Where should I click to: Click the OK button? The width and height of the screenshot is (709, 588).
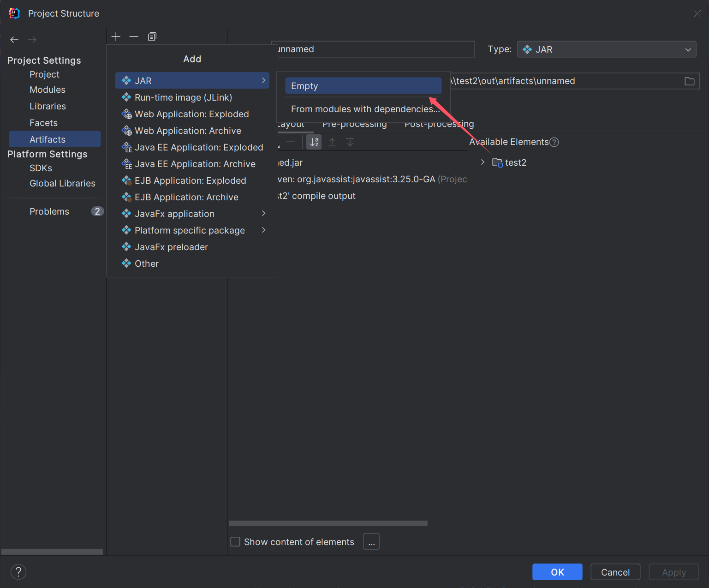557,572
